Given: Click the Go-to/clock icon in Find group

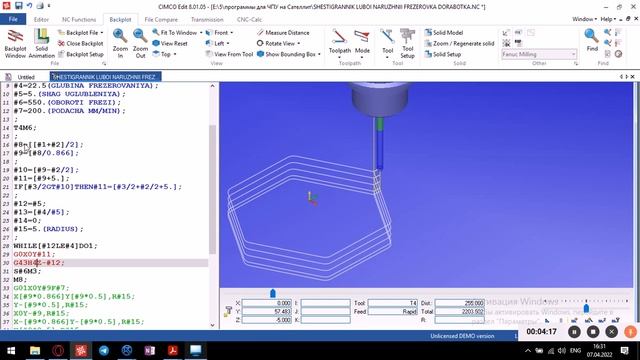Looking at the screenshot, I should 618,54.
